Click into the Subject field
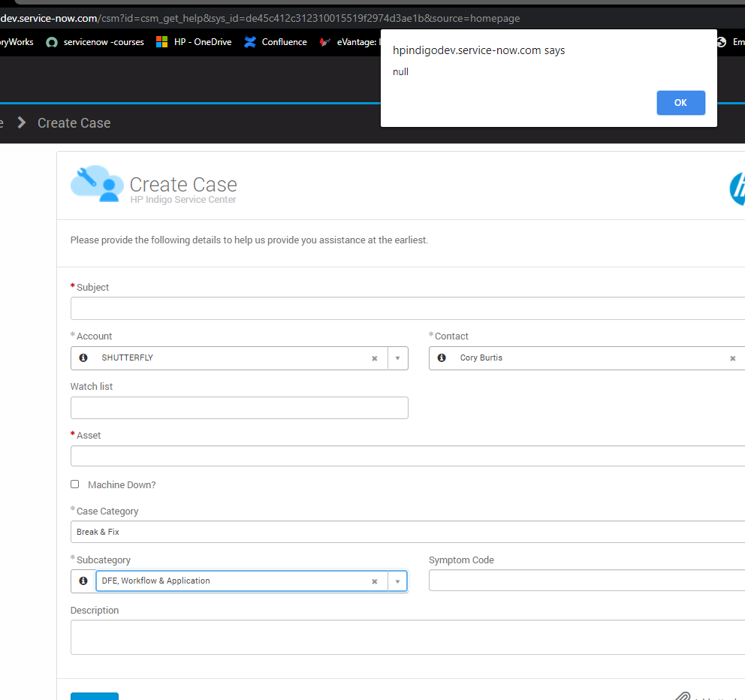 click(406, 309)
